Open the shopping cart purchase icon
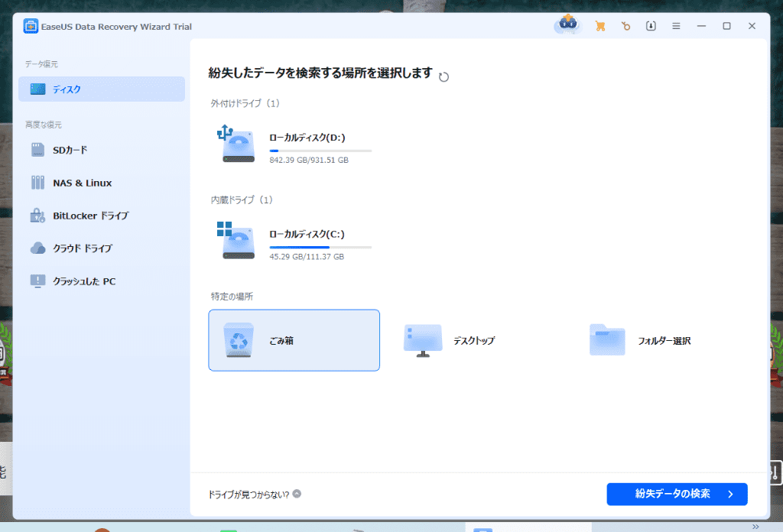The image size is (783, 532). coord(600,26)
